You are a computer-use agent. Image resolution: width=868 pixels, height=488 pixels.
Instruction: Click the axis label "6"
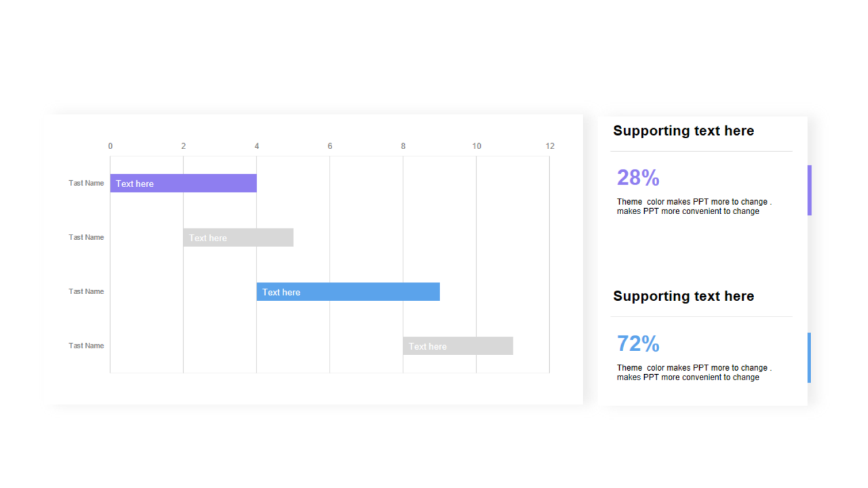point(330,146)
